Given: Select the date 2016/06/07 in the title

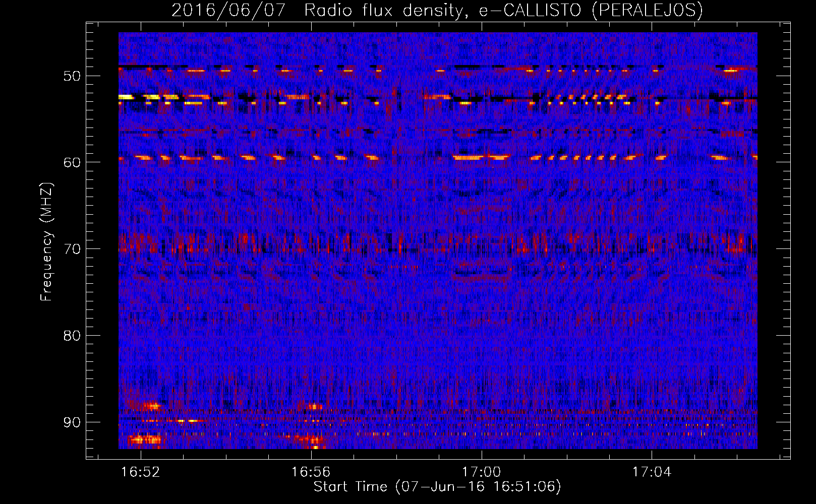Looking at the screenshot, I should click(228, 10).
